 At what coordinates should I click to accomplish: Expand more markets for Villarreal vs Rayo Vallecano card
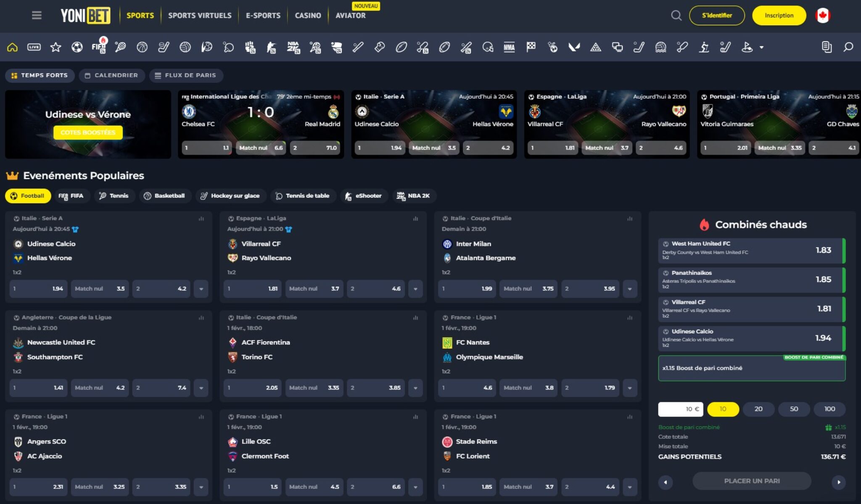point(415,289)
